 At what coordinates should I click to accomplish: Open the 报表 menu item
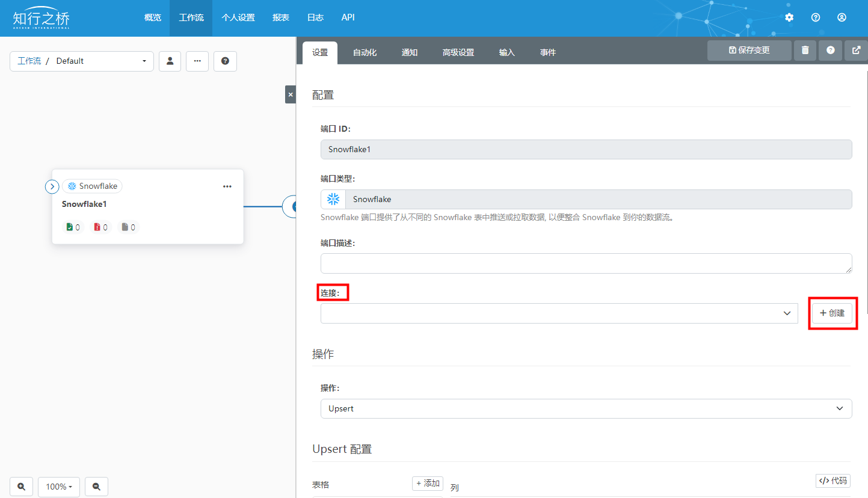click(281, 18)
